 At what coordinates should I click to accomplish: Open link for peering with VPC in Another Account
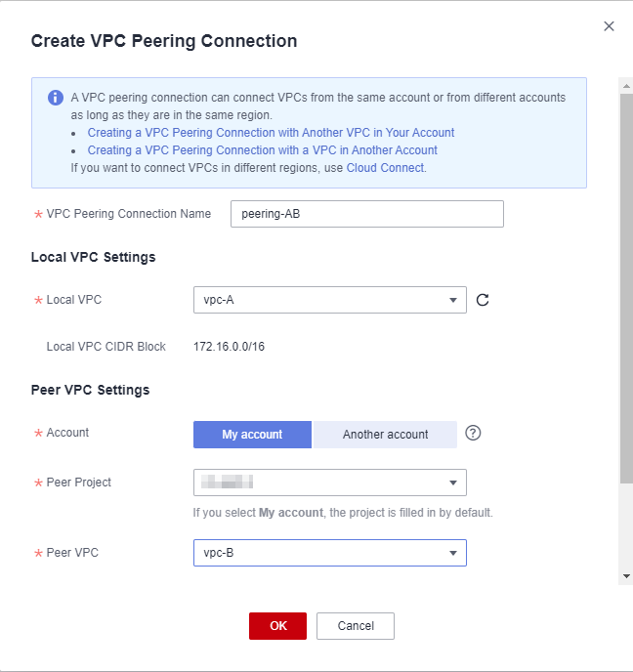262,150
